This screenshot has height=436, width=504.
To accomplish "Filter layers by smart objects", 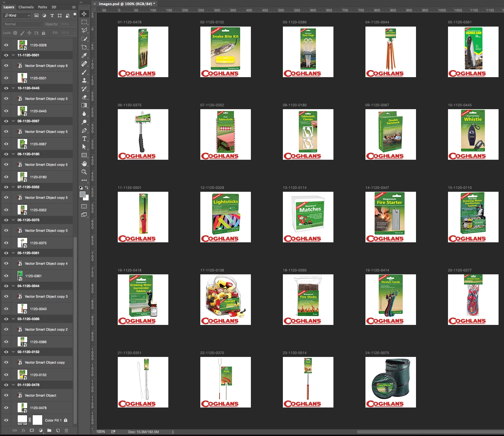I will click(x=68, y=15).
